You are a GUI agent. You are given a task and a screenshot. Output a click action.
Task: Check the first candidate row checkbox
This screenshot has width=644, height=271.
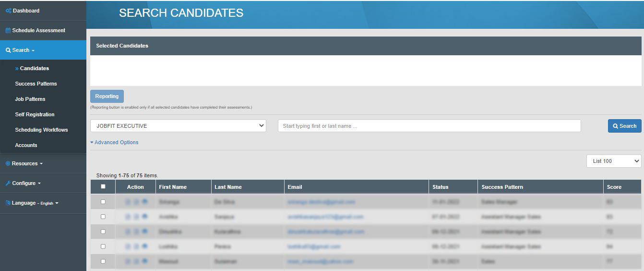coord(103,202)
